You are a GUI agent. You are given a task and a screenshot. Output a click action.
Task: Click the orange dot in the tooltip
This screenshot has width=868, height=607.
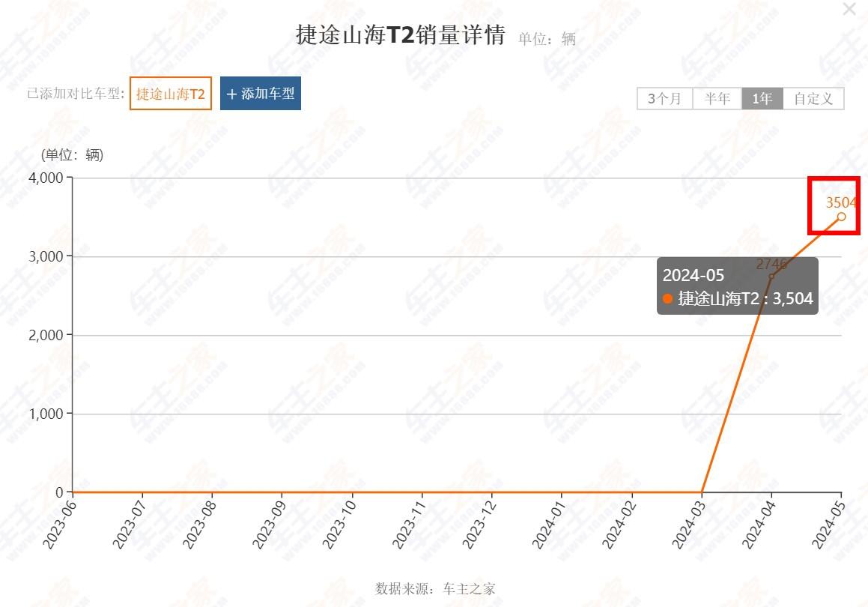(x=668, y=299)
